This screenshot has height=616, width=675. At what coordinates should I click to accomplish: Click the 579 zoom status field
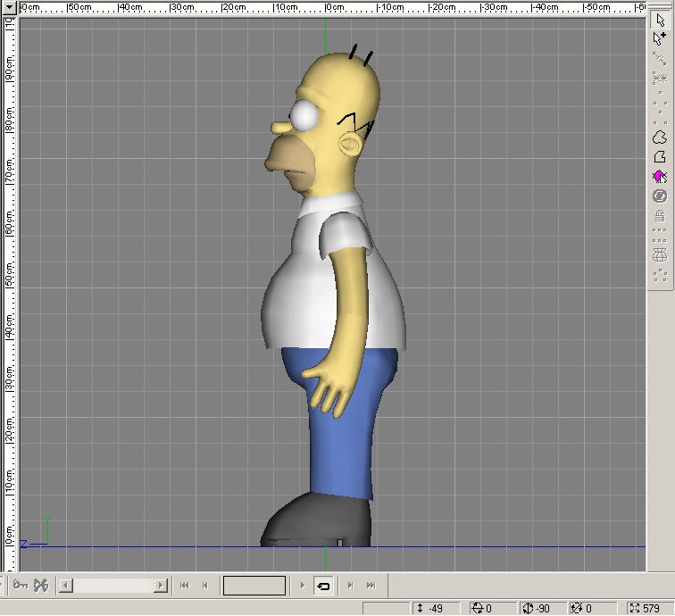[x=650, y=608]
